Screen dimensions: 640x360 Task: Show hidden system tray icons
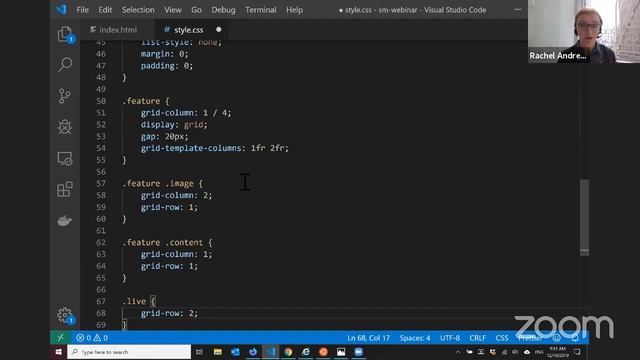[458, 352]
